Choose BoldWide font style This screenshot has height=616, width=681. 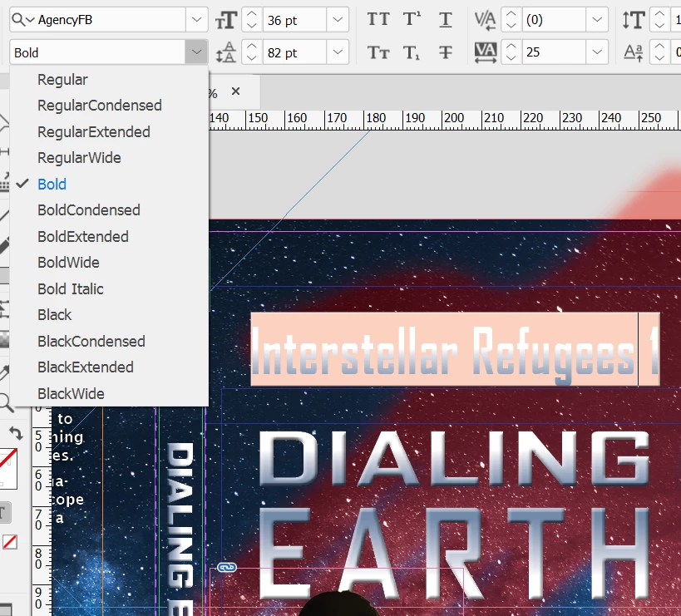[109, 263]
